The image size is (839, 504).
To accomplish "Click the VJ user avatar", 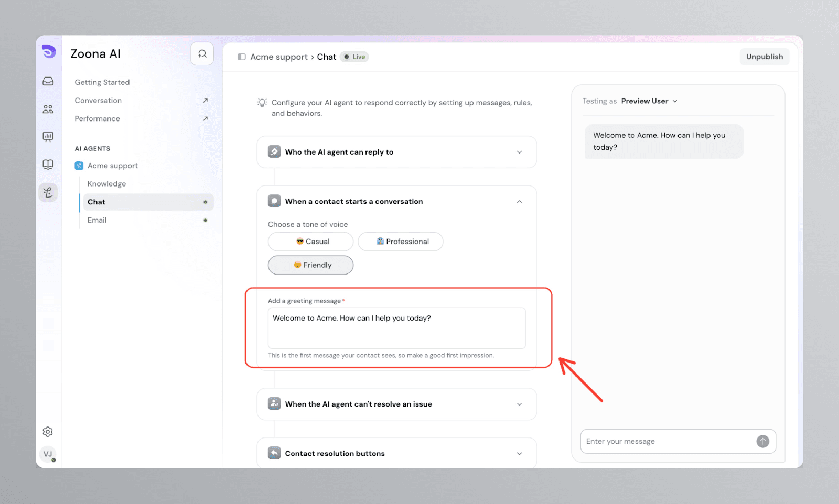I will pos(48,454).
